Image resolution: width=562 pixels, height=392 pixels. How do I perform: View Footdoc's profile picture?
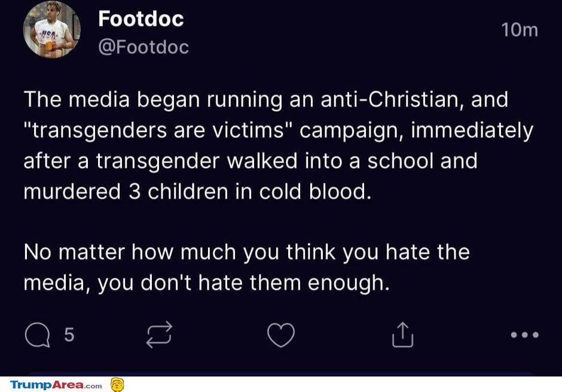tap(51, 29)
